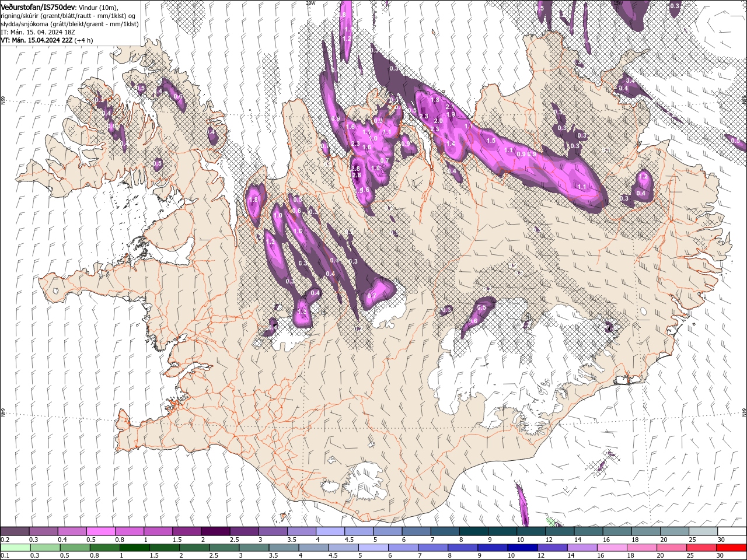Viewport: 747px width, 560px height.
Task: Click the light grey swatch labeled 25 in upper scale
Action: 703,531
